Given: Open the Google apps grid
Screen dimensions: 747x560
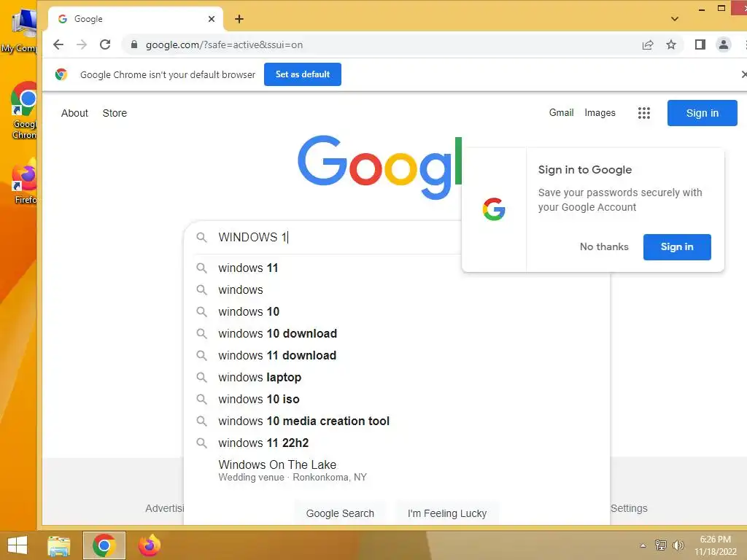Looking at the screenshot, I should (644, 113).
